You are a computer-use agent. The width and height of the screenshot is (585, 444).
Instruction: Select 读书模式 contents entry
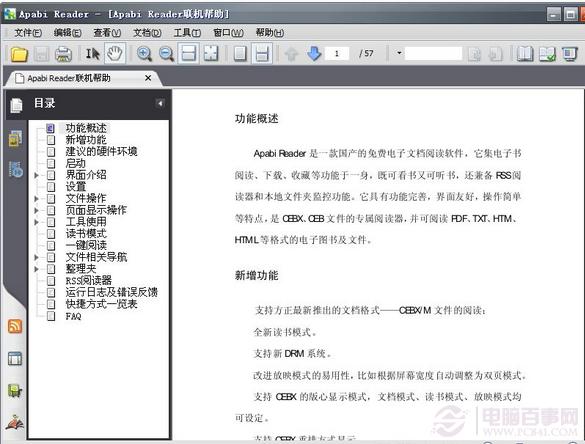tap(86, 234)
